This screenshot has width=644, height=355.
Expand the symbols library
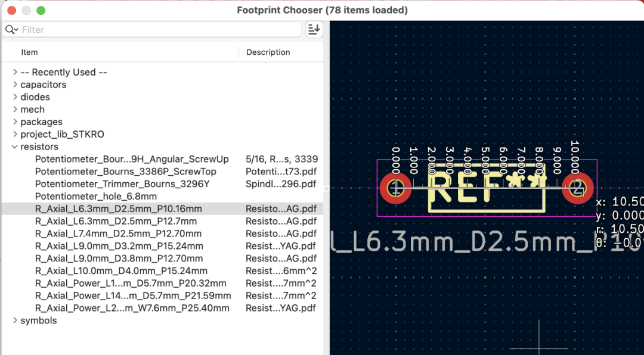pyautogui.click(x=15, y=320)
